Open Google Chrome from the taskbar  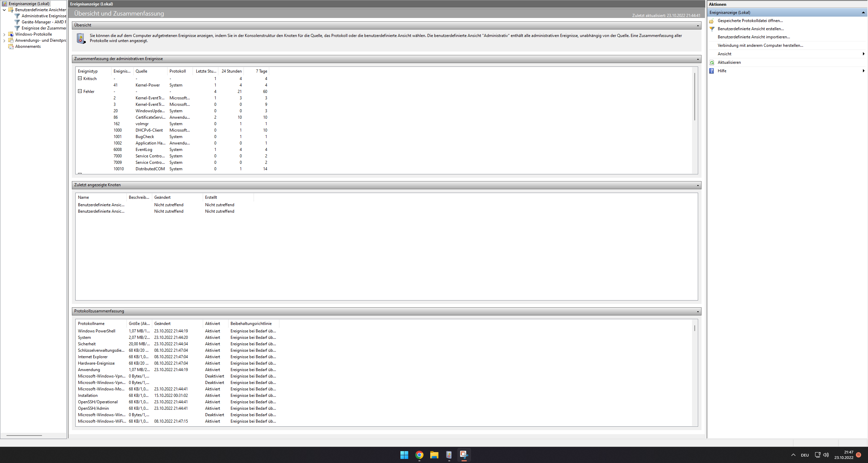coord(419,455)
